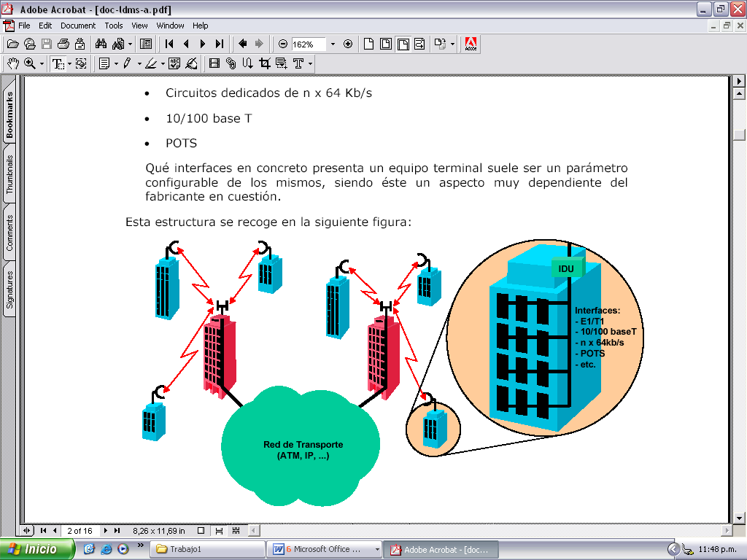Switch to the Thumbnails side tab
Image resolution: width=747 pixels, height=560 pixels.
9,174
